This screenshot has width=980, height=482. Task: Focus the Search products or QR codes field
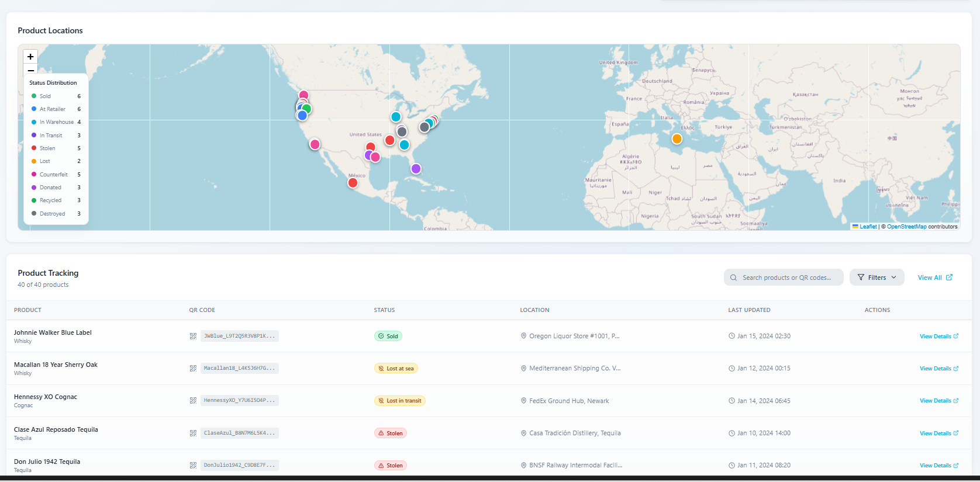(784, 278)
